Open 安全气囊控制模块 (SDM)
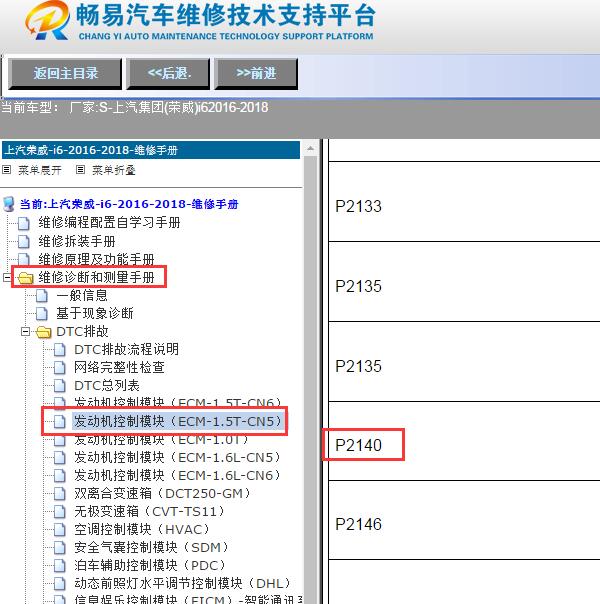600x604 pixels. pyautogui.click(x=152, y=547)
